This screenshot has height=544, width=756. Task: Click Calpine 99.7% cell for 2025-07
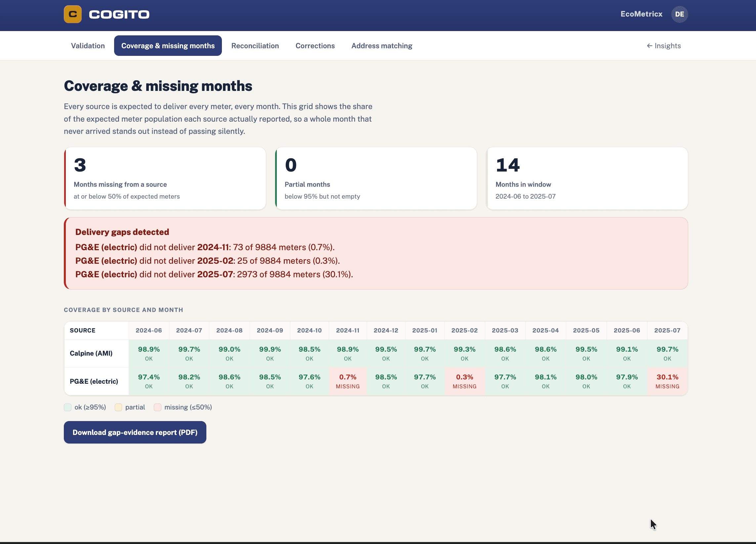click(667, 353)
